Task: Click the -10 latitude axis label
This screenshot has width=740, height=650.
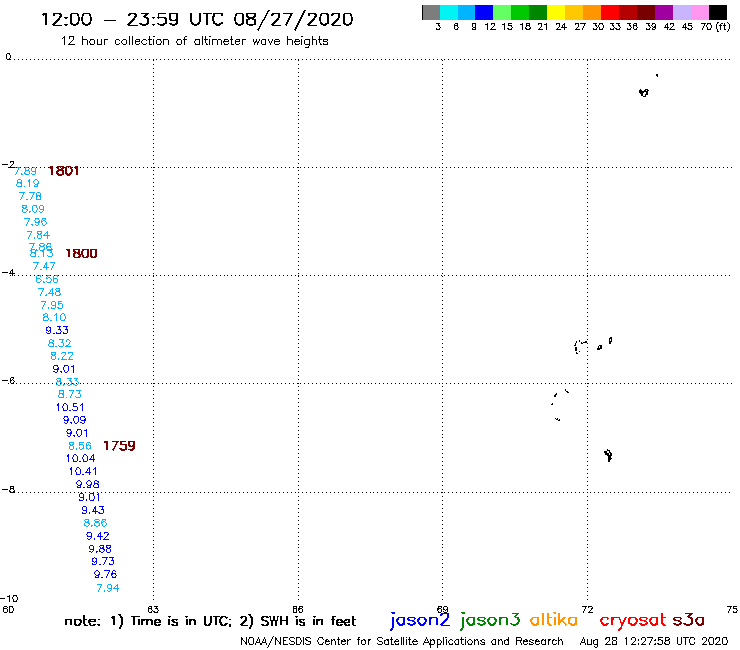Action: (9, 599)
